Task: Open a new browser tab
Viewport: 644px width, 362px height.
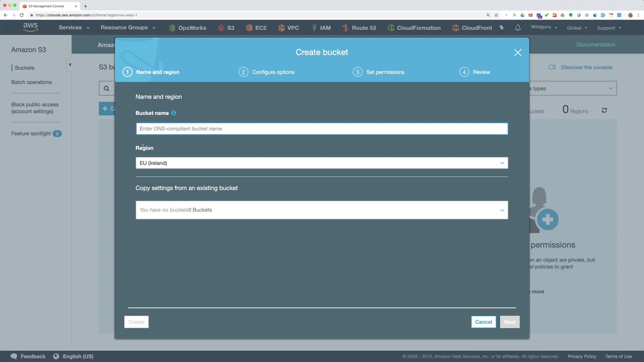Action: 85,6
